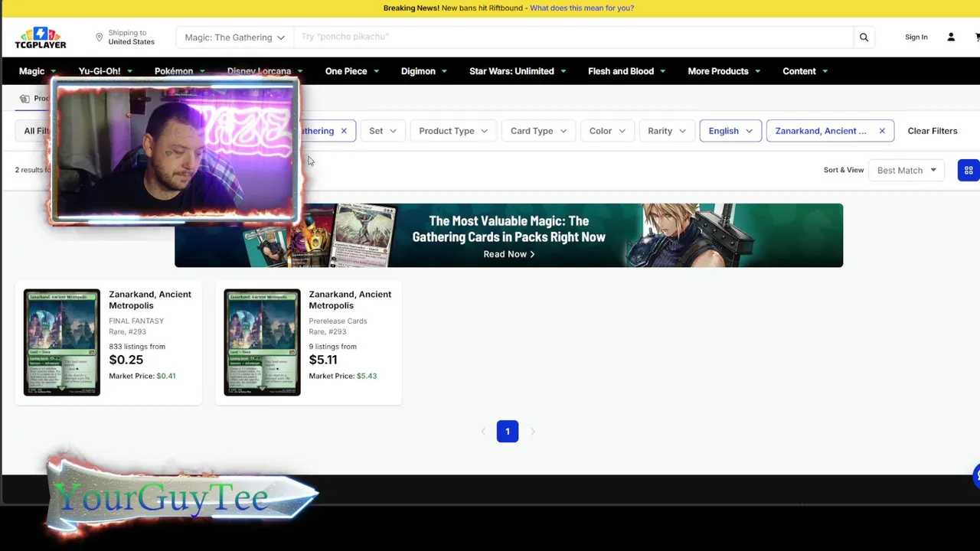The width and height of the screenshot is (980, 551).
Task: Click the $5.11 listing price
Action: 322,360
